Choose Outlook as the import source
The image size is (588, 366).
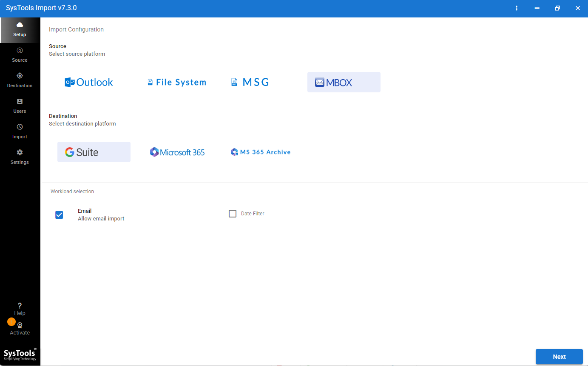click(89, 82)
